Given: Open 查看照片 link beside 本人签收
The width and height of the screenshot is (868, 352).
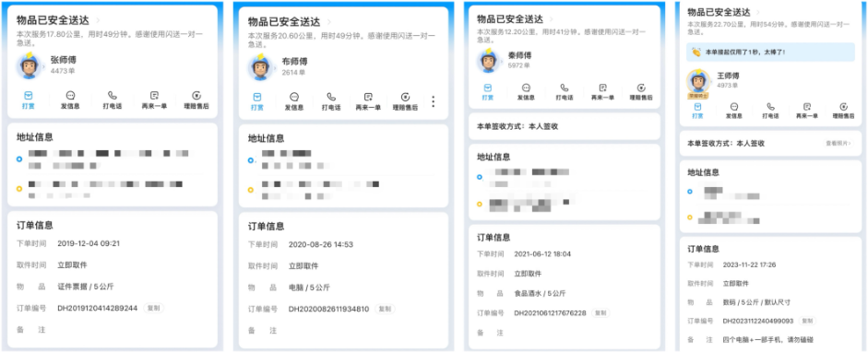Looking at the screenshot, I should point(839,143).
